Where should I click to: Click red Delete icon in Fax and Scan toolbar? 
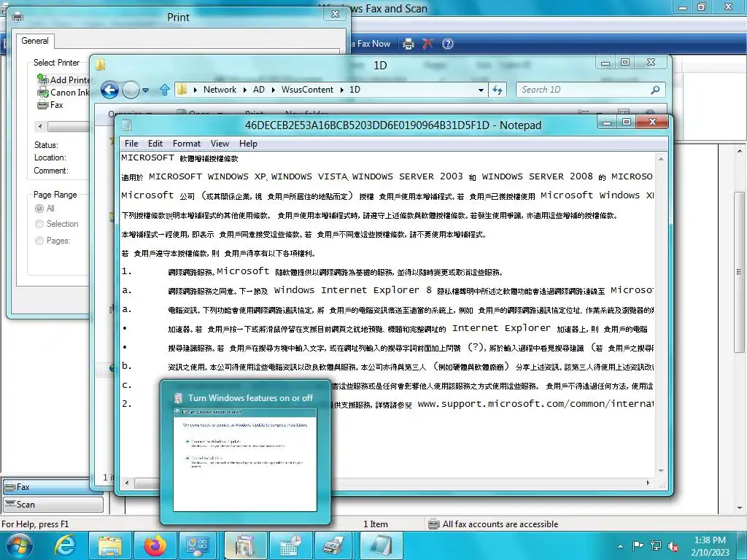tap(427, 44)
